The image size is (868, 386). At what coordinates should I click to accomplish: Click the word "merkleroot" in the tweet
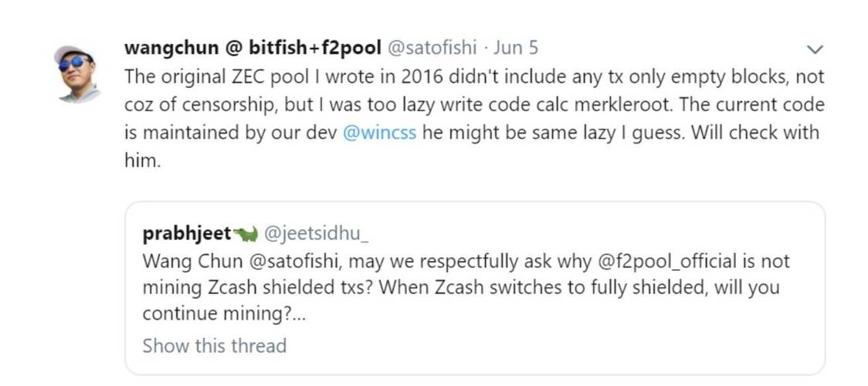(679, 104)
